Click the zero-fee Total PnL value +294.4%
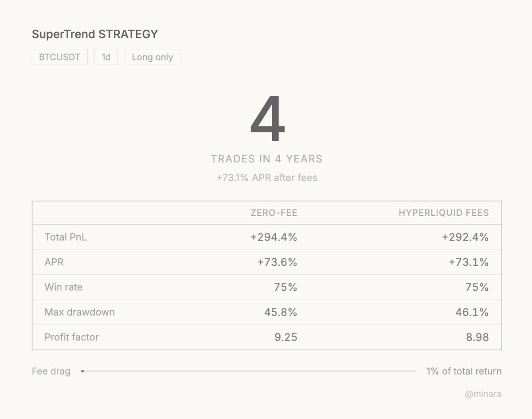 [274, 237]
